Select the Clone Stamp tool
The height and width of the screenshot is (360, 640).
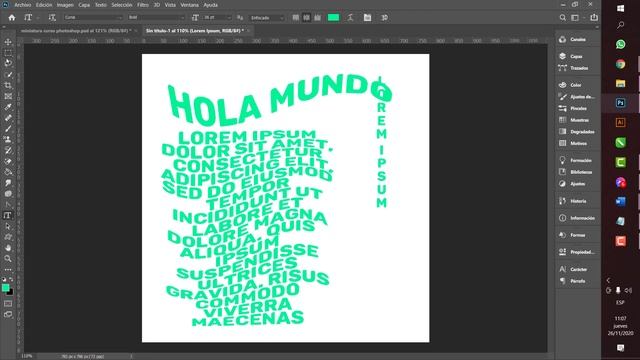coord(8,140)
